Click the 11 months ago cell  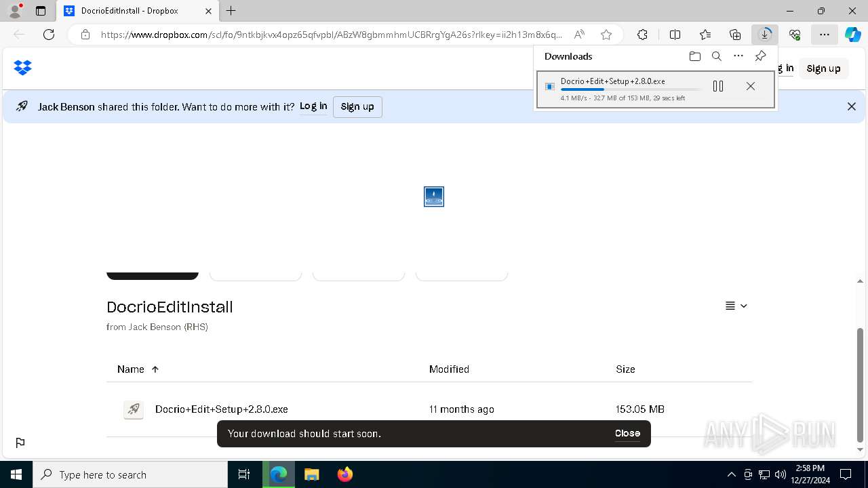click(x=462, y=409)
